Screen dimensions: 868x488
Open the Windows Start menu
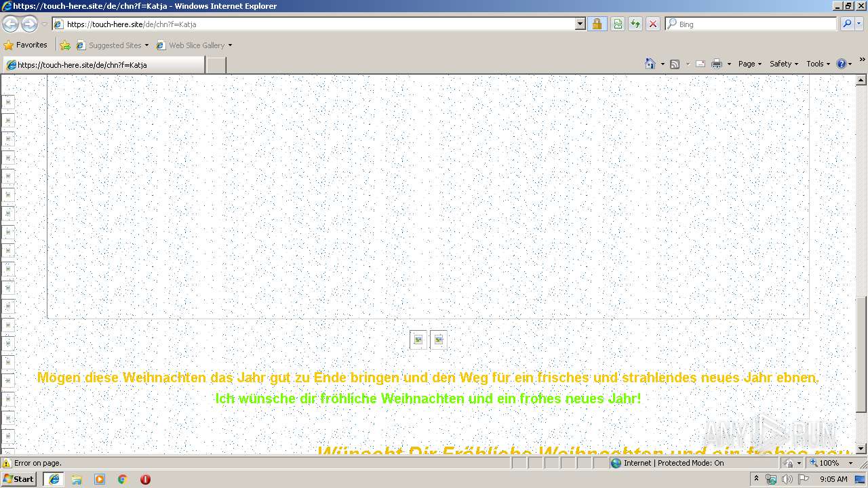18,479
